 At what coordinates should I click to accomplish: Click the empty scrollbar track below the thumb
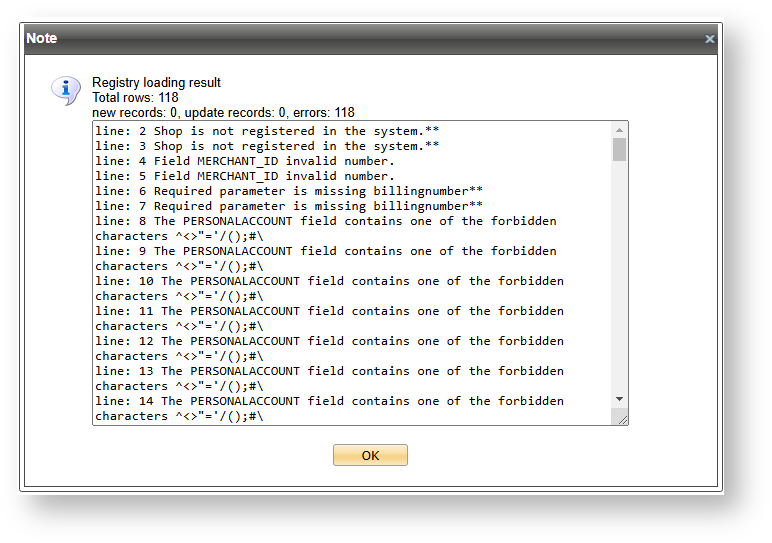619,280
